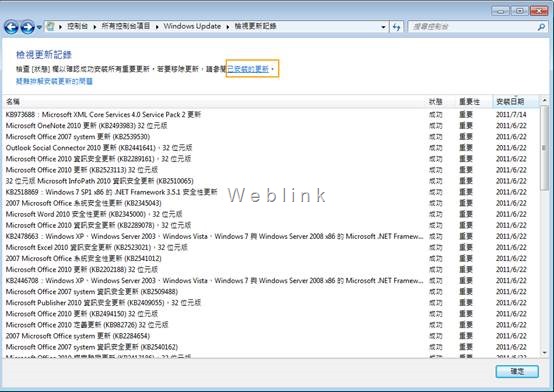Select the KB973688 XML Core Services row

[x=271, y=115]
